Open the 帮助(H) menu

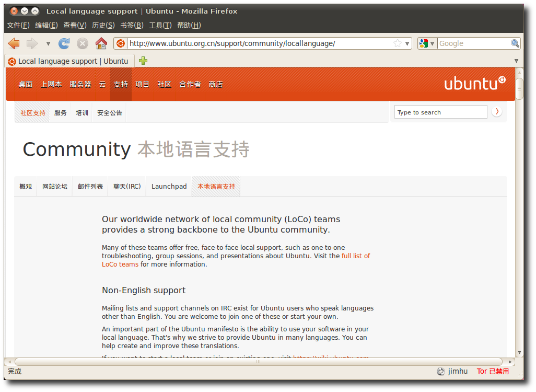189,25
